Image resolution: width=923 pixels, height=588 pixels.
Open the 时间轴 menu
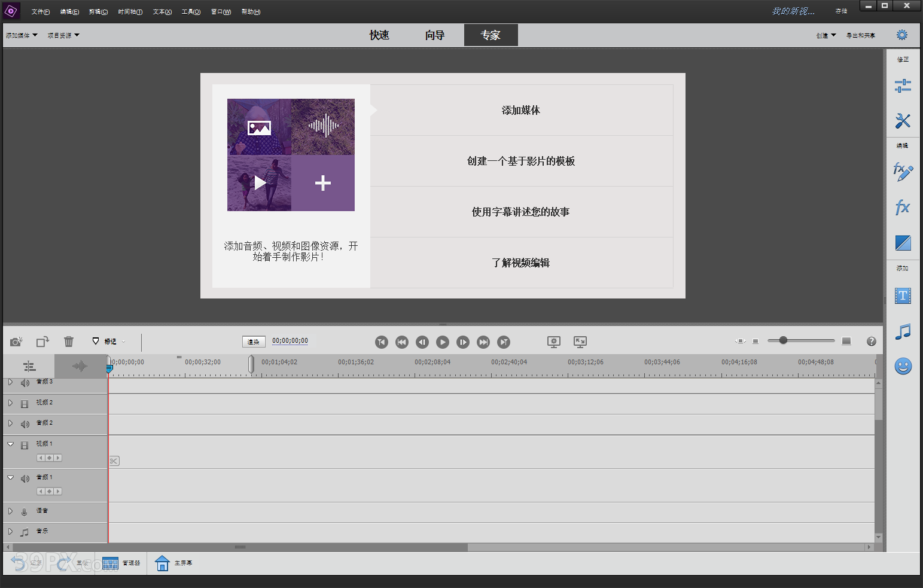[x=130, y=12]
